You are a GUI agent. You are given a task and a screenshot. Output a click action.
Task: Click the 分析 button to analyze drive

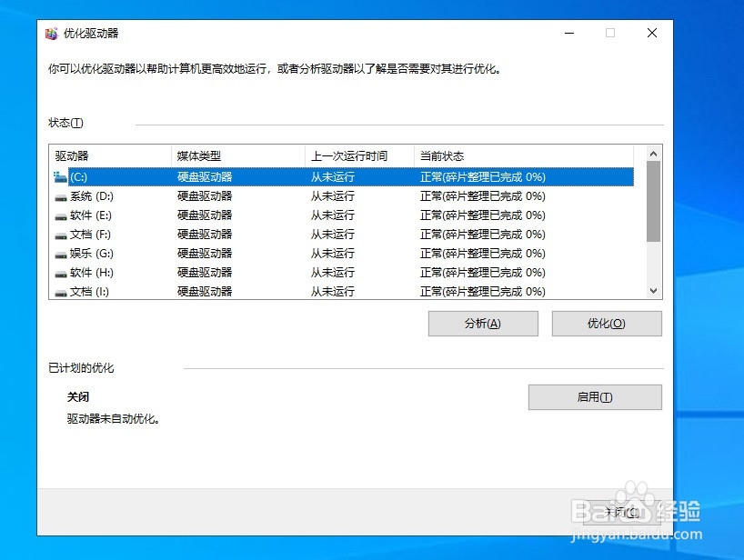pyautogui.click(x=482, y=323)
